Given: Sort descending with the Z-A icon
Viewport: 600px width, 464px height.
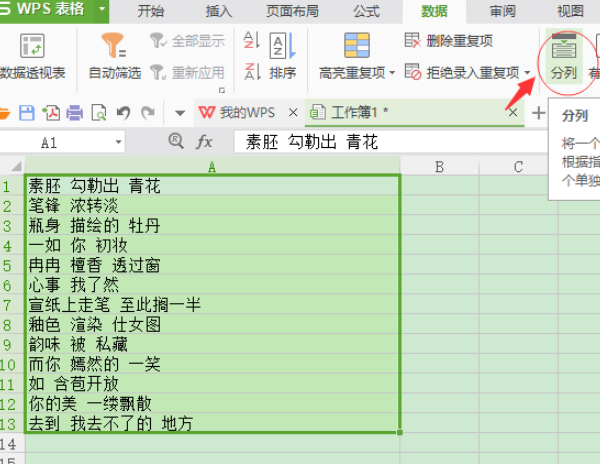Looking at the screenshot, I should tap(252, 71).
